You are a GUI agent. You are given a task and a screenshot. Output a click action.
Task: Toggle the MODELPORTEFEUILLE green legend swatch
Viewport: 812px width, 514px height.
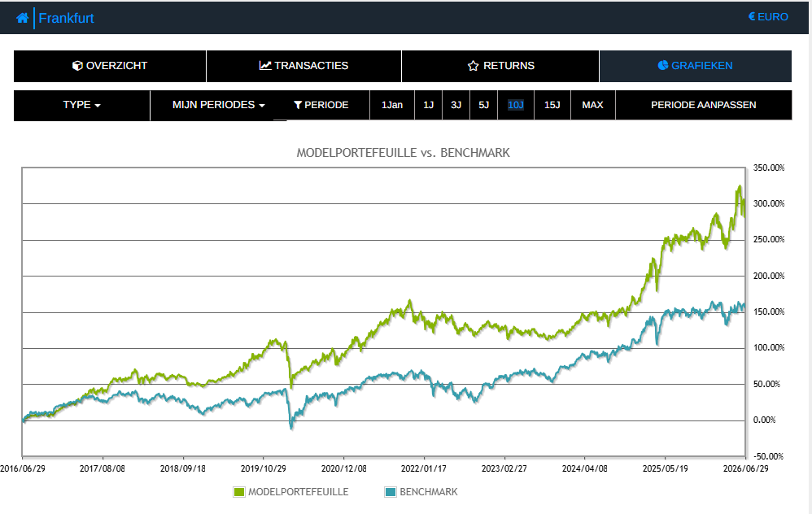238,492
